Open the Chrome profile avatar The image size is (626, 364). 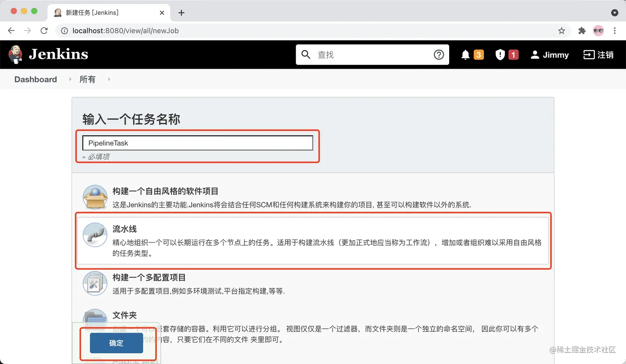click(x=598, y=31)
